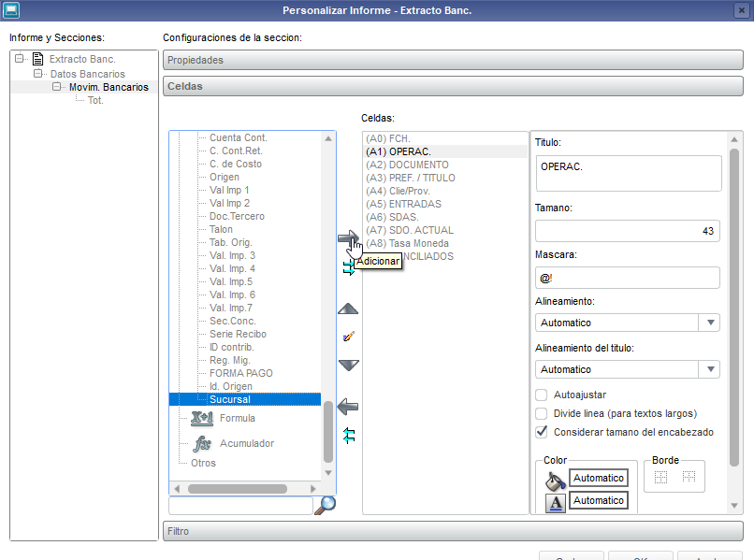
Task: Click the magnifying glass search icon
Action: [326, 505]
